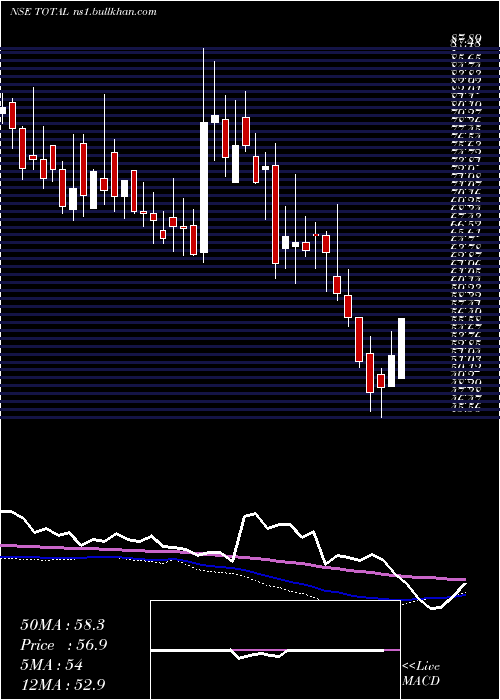Screen dimensions: 500x700
Task: Click the "NSE TOTAL" chart title
Action: 40,12
